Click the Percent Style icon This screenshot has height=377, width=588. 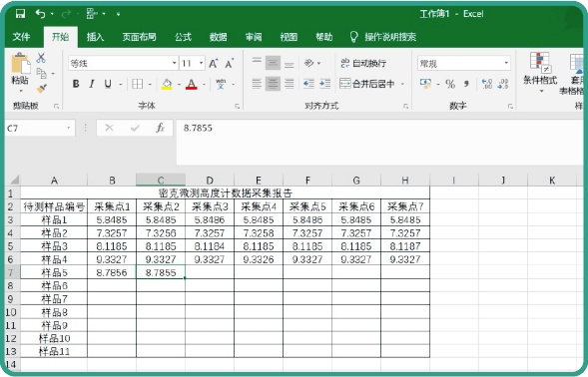pyautogui.click(x=450, y=84)
